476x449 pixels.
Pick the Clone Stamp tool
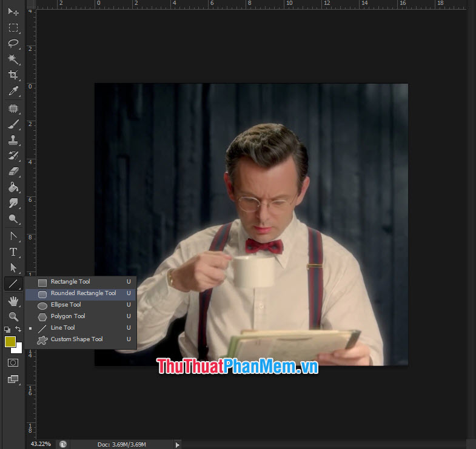point(13,140)
